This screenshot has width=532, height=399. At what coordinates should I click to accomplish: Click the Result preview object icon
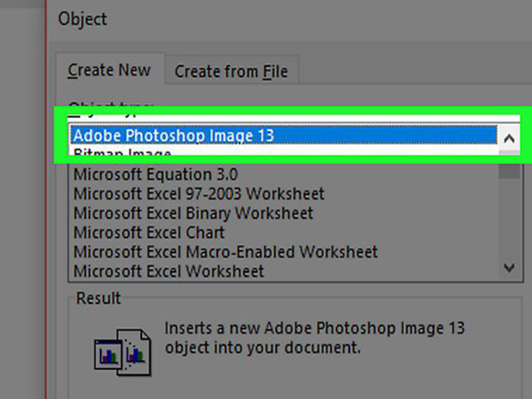122,349
